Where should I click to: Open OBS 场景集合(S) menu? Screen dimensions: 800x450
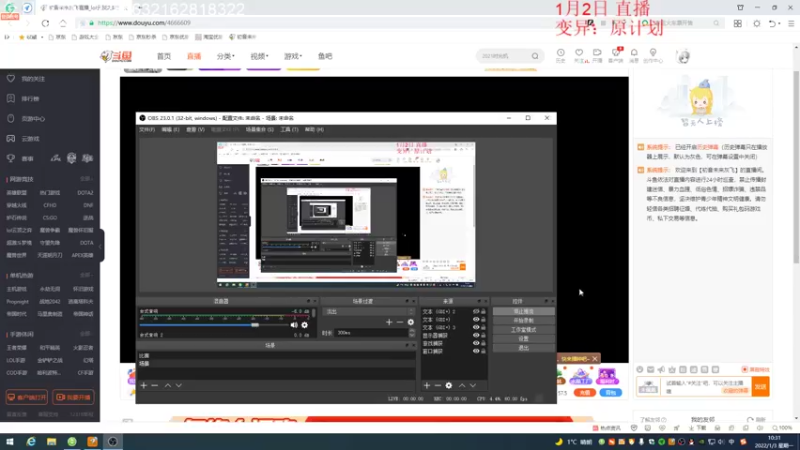coord(260,130)
